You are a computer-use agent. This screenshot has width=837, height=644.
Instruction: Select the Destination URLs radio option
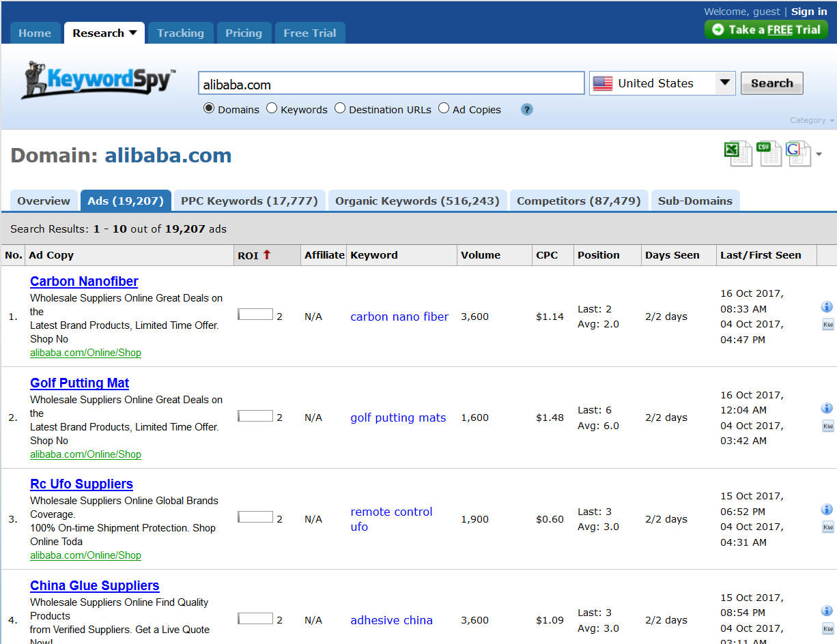pos(340,108)
